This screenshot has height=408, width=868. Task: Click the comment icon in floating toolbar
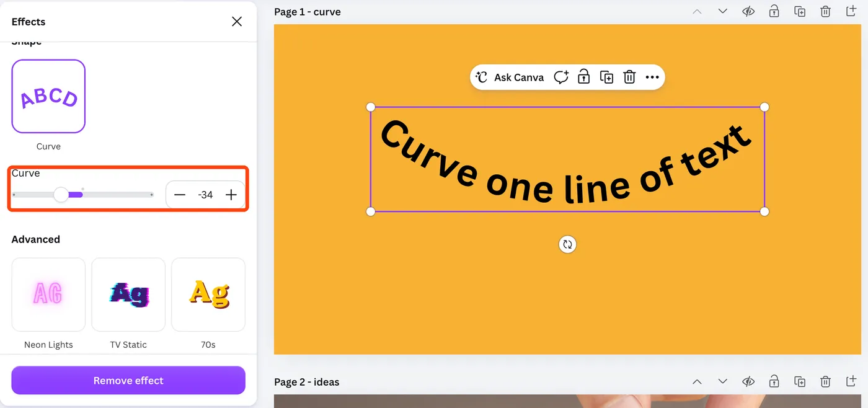561,77
